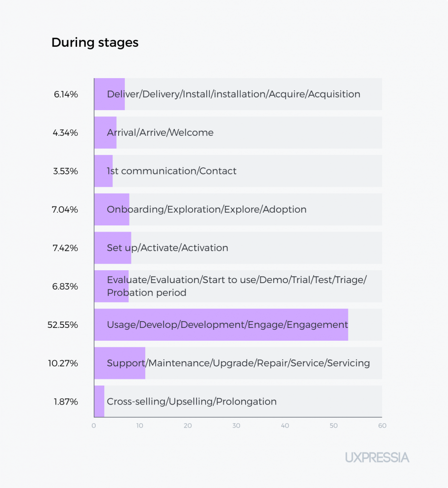Click the Arrival/Arrive/Welcome bar
448x488 pixels.
click(105, 132)
